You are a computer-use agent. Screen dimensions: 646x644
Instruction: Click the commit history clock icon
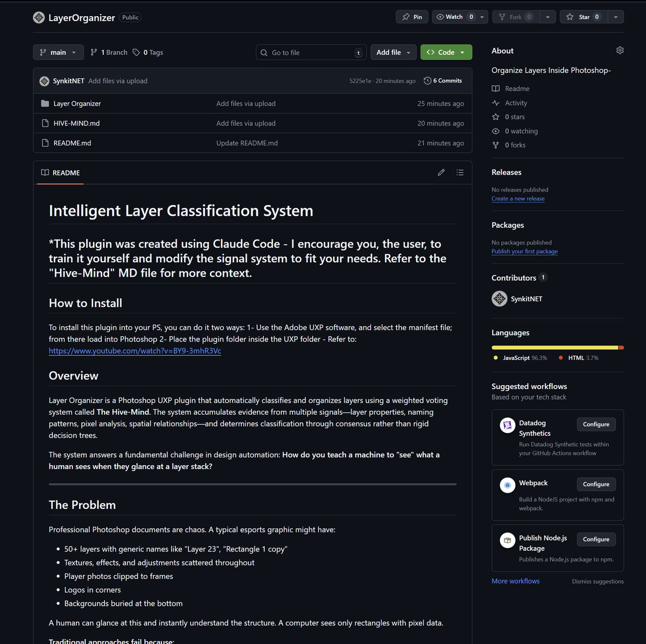point(427,81)
